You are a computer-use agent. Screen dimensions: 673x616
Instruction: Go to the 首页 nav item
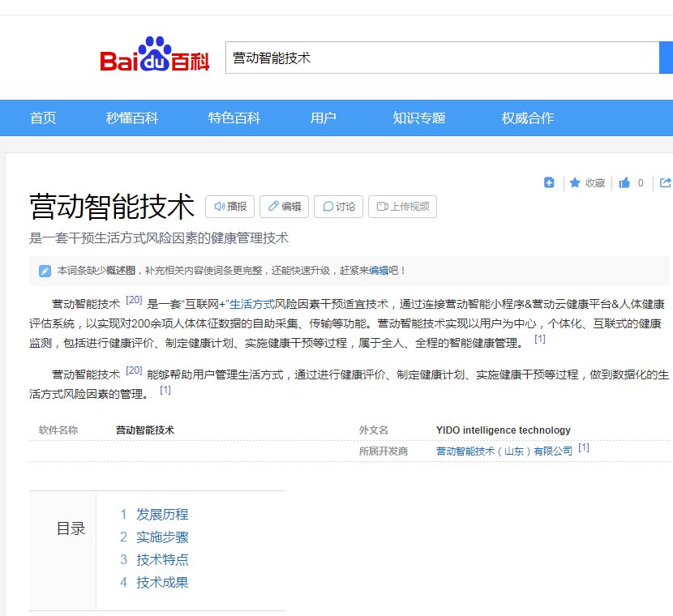(x=43, y=118)
